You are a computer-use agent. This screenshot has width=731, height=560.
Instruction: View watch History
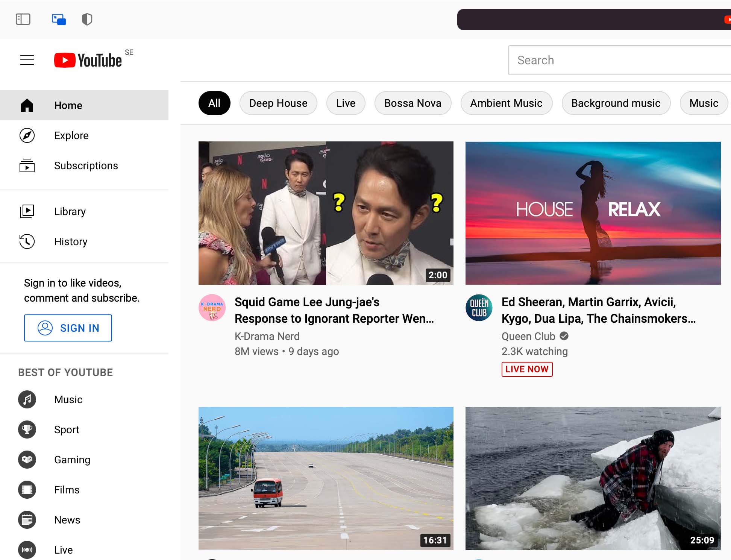[70, 241]
